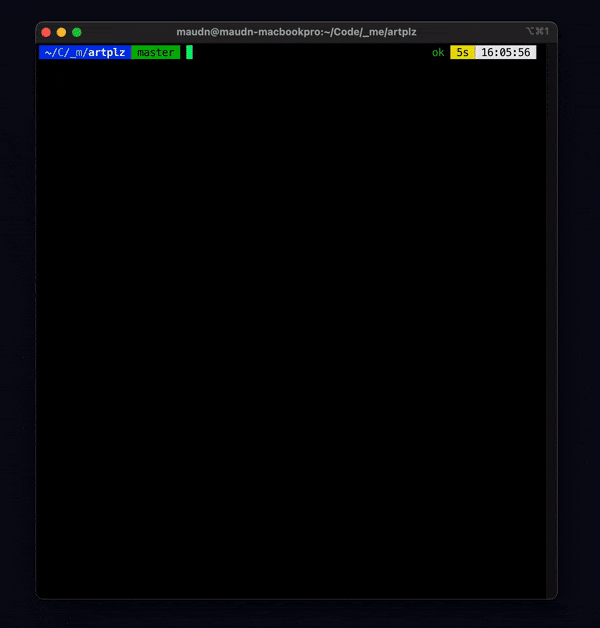Click the green block cursor in prompt

pyautogui.click(x=189, y=52)
